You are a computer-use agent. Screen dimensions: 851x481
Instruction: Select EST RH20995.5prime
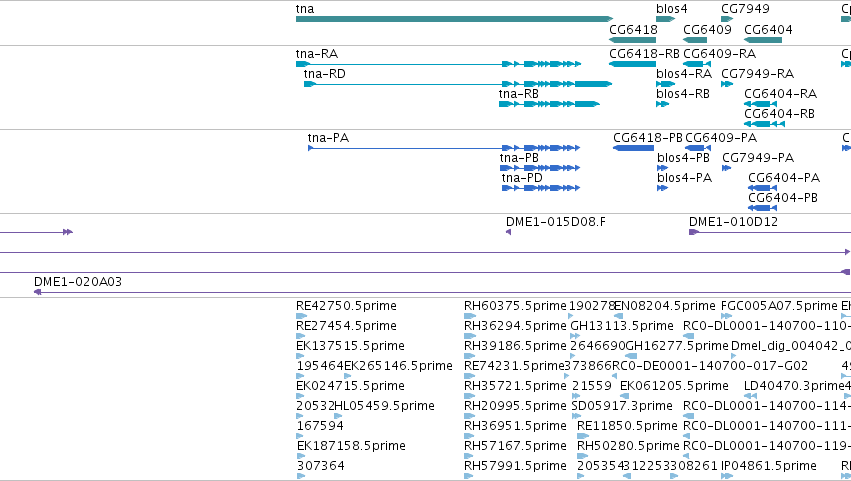click(x=515, y=407)
